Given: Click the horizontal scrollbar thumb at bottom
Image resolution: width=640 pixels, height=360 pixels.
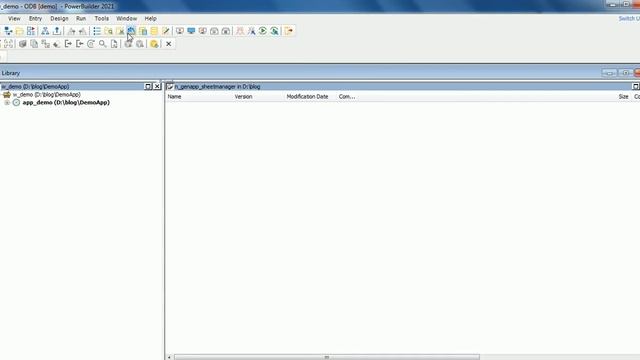Looking at the screenshot, I should pos(327,357).
